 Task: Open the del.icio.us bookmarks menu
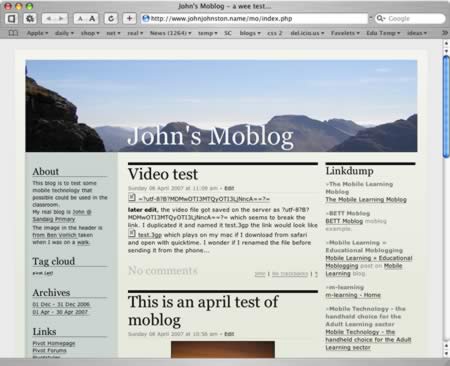[307, 33]
